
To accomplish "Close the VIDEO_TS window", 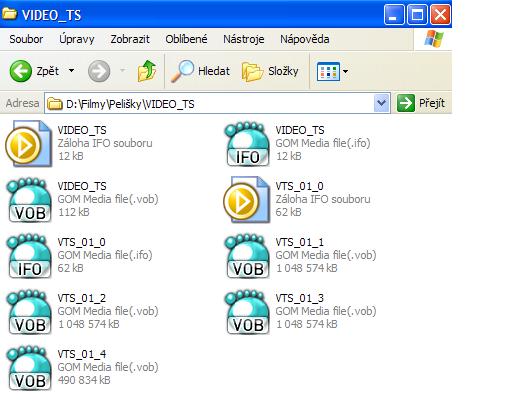I will [440, 15].
